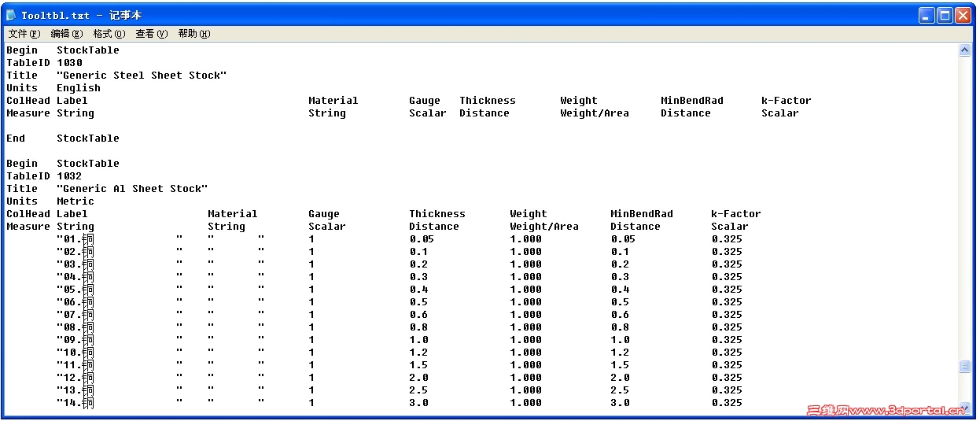Click "MinBendRad" header in Al table
Viewport: 980px width, 421px height.
pos(642,214)
